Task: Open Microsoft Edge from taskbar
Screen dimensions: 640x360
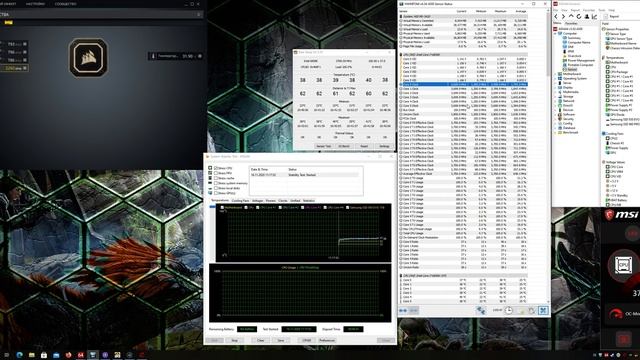Action: point(19,355)
